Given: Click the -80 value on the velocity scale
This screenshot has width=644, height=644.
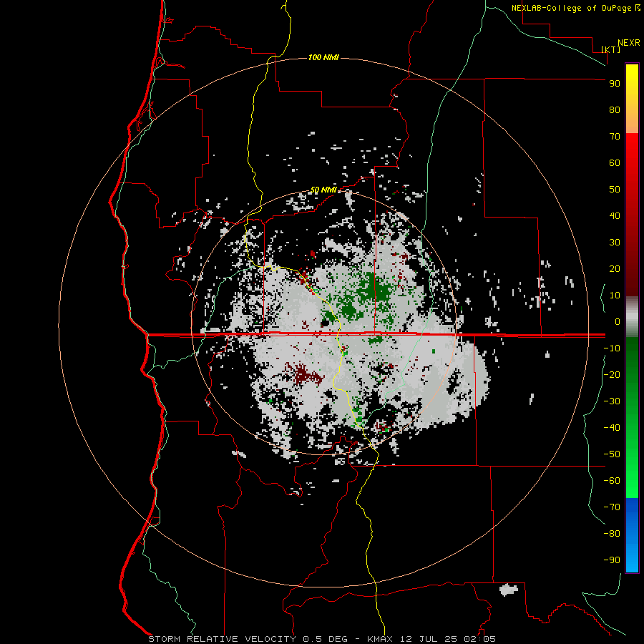Looking at the screenshot, I should 612,534.
